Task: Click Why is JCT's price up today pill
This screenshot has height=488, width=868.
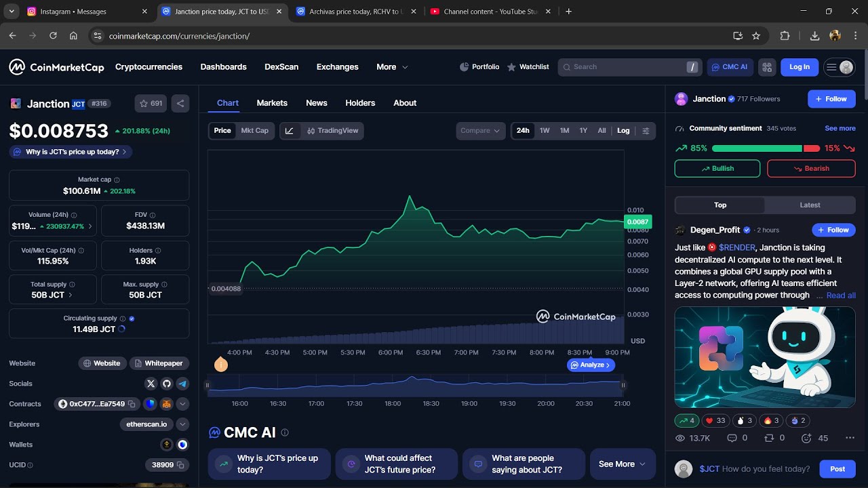Action: click(x=71, y=152)
